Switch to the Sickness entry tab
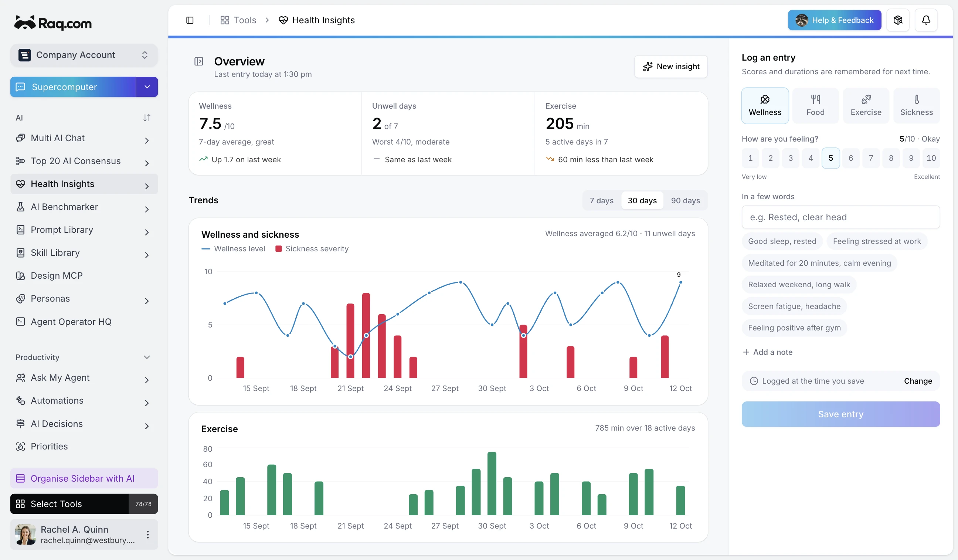The image size is (958, 560). pyautogui.click(x=916, y=106)
